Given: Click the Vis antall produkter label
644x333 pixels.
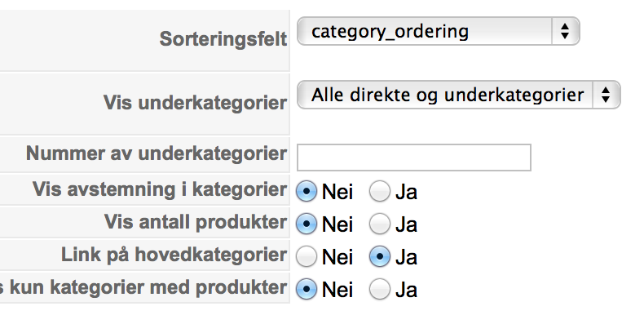Looking at the screenshot, I should point(196,222).
